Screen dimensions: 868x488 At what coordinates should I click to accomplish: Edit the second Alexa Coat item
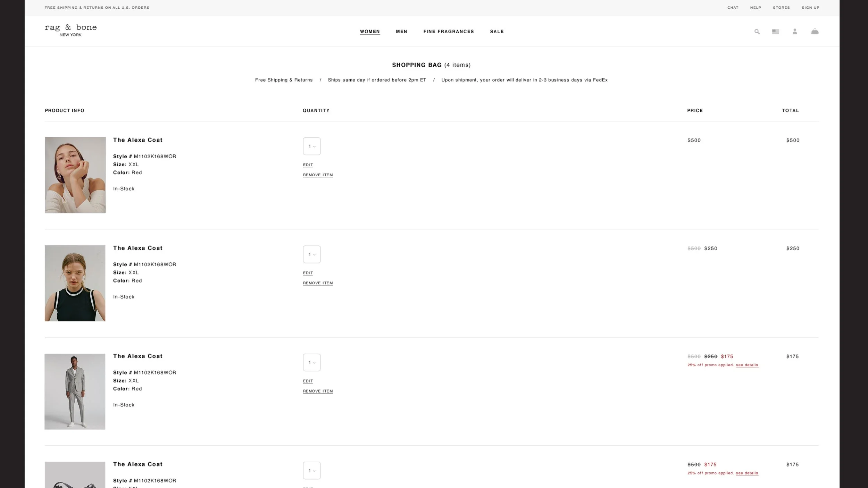(308, 273)
